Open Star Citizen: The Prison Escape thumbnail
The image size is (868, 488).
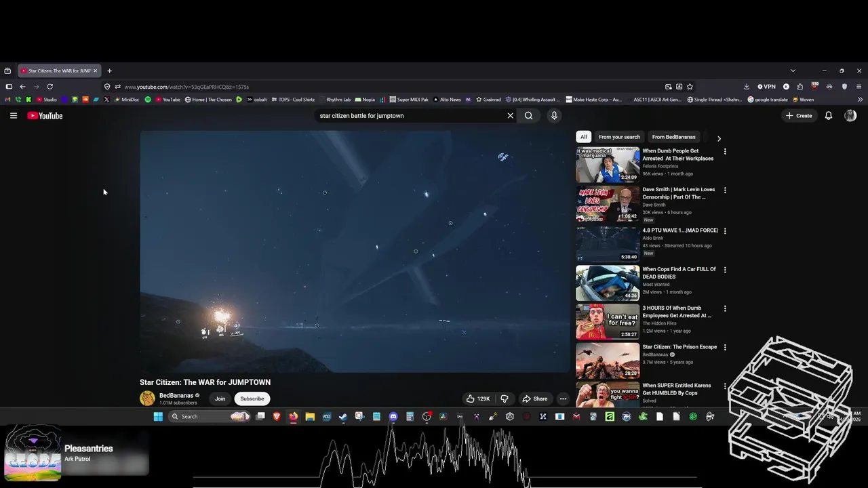coord(608,361)
